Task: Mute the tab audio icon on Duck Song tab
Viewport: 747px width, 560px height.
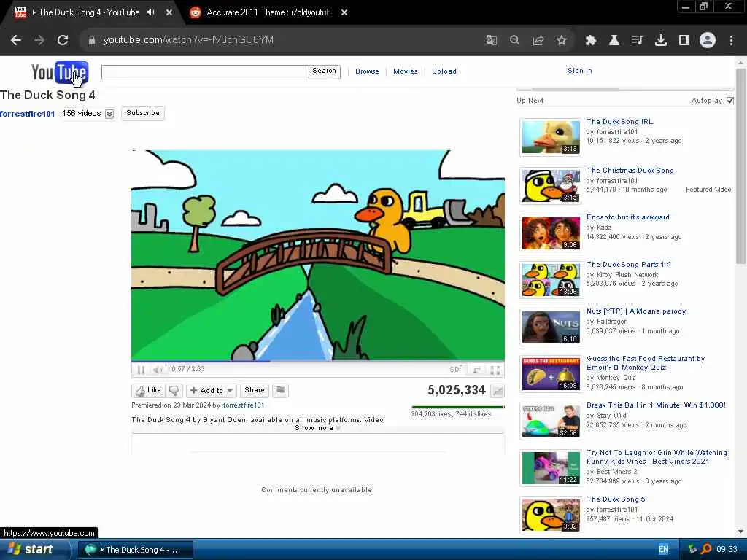Action: (151, 12)
